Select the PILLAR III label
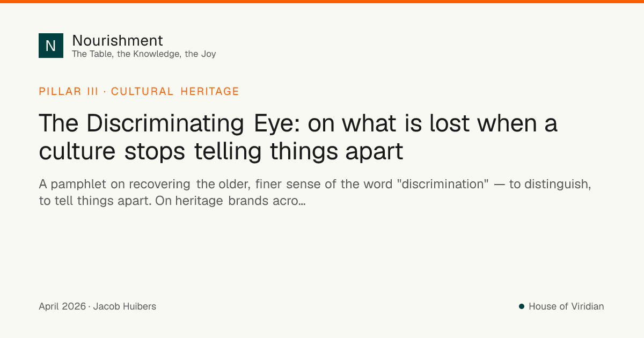This screenshot has width=644, height=338. tap(68, 91)
